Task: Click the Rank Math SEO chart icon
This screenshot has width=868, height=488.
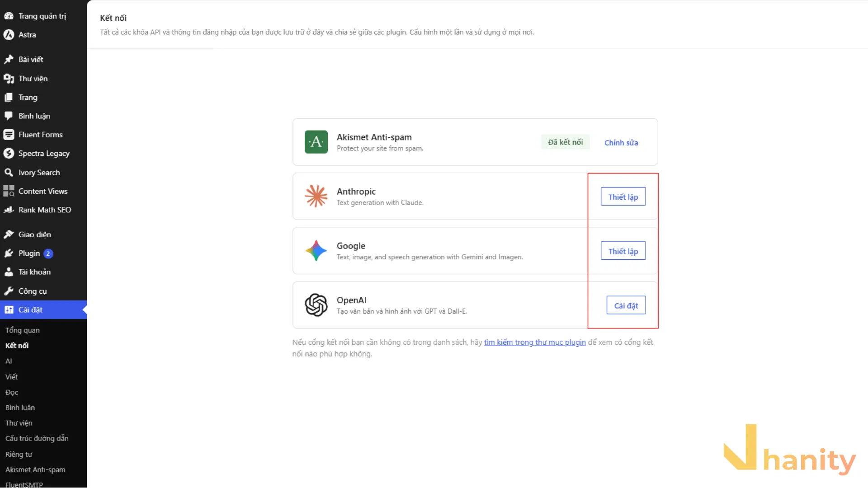Action: tap(9, 210)
